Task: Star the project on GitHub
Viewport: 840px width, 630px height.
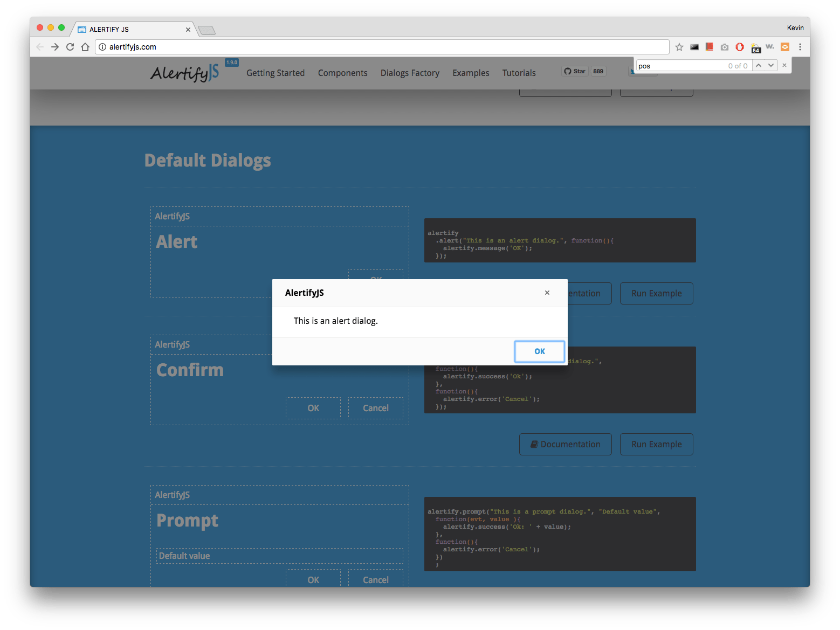Action: coord(574,71)
